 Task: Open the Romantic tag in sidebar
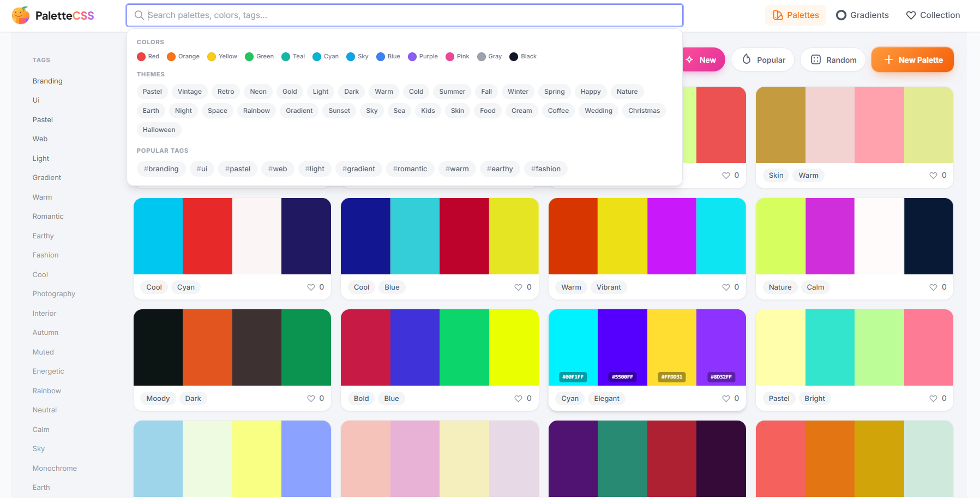tap(48, 217)
